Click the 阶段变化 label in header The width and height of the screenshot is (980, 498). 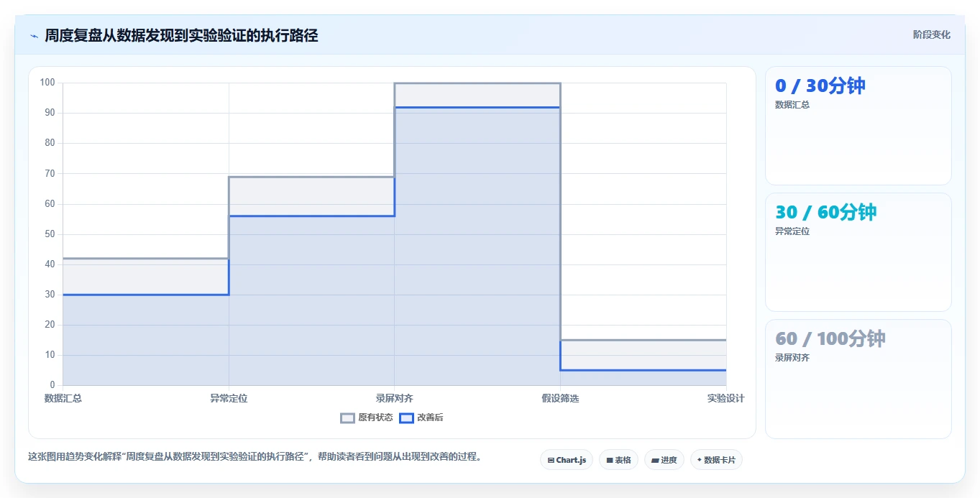coord(931,34)
